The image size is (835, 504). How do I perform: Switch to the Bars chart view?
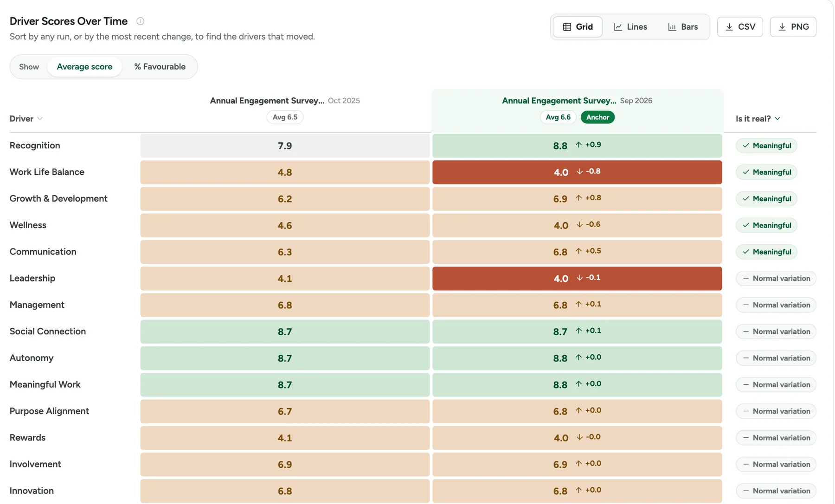pos(683,27)
